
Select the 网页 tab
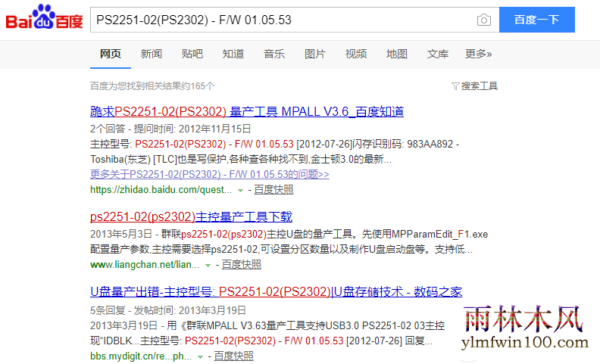click(111, 54)
